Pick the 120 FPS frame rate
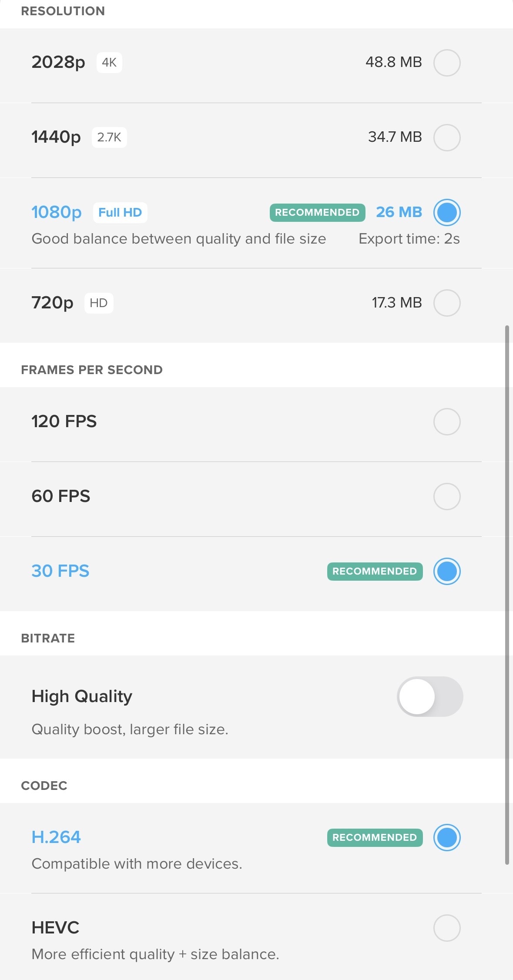This screenshot has height=980, width=513. point(446,421)
